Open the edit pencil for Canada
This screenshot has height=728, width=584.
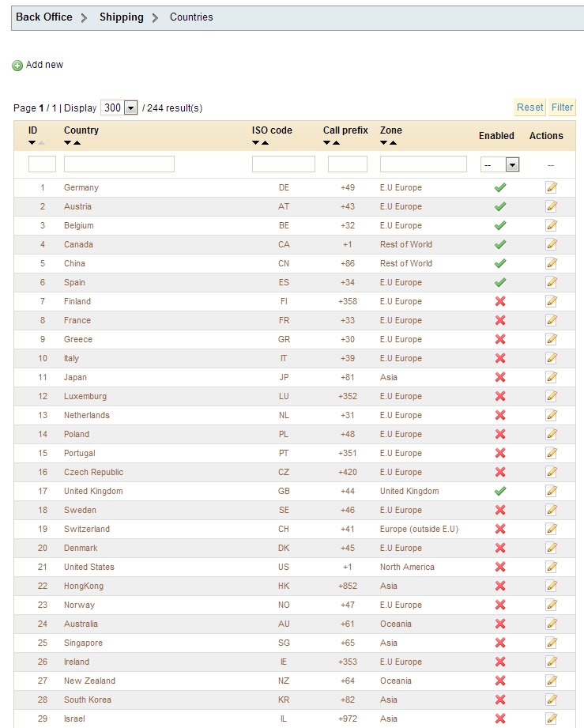point(551,244)
